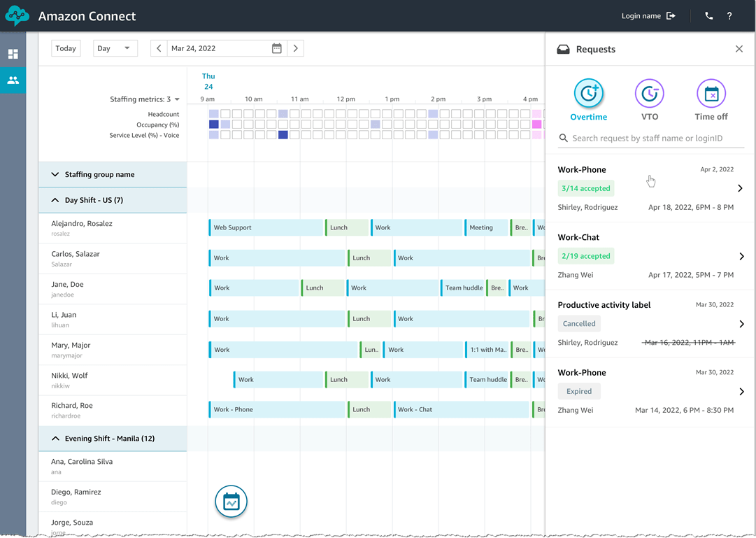Click the 3/14 accepted status badge
756x538 pixels.
click(585, 188)
